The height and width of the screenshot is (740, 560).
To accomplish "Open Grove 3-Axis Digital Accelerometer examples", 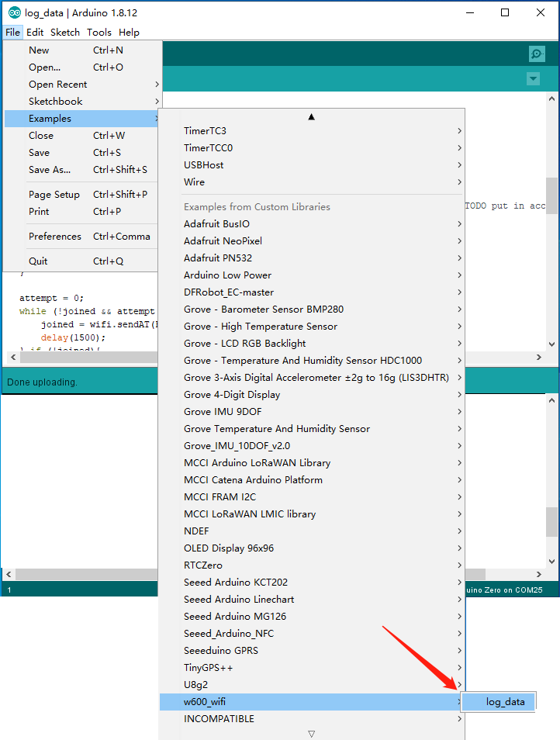I will [x=312, y=378].
